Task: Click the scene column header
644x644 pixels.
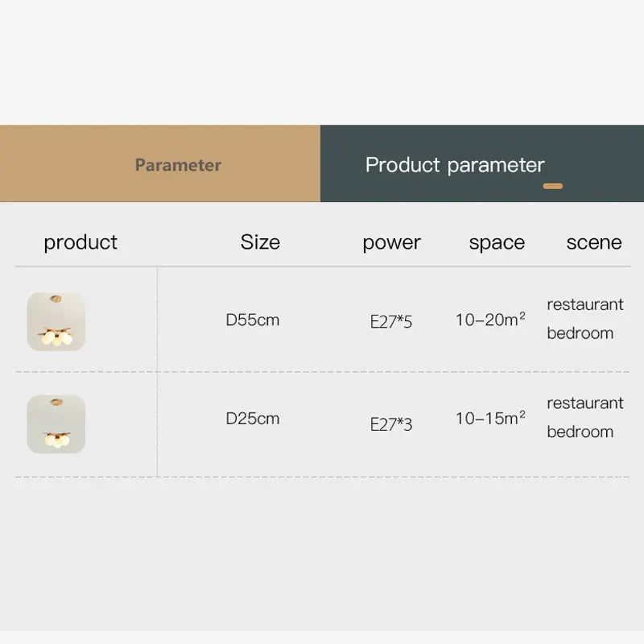Action: coord(594,242)
